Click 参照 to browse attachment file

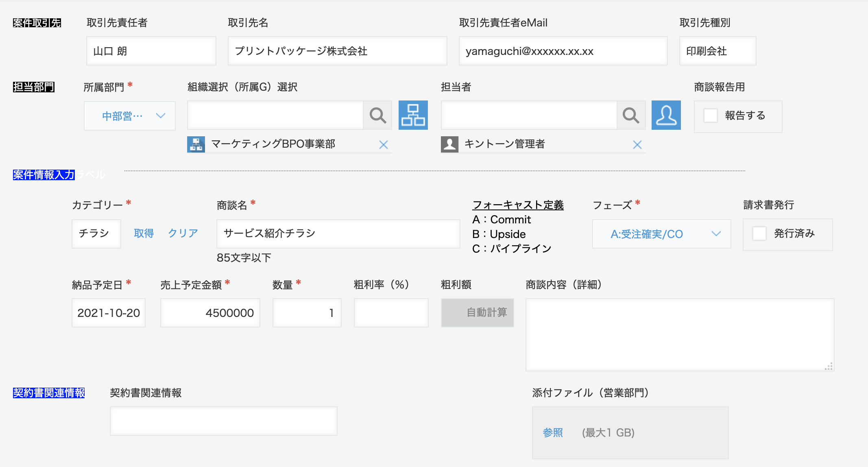[x=553, y=432]
